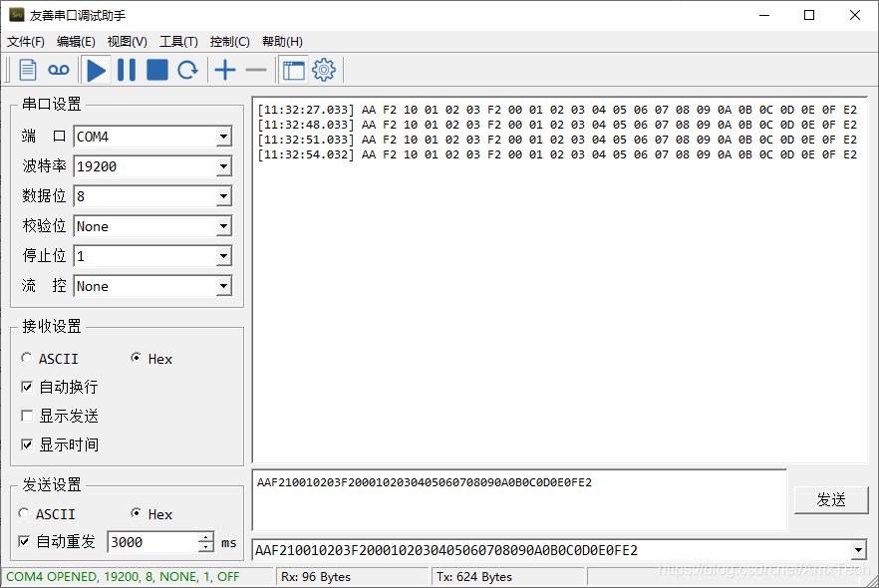
Task: Click the plus toolbar icon
Action: 225,70
